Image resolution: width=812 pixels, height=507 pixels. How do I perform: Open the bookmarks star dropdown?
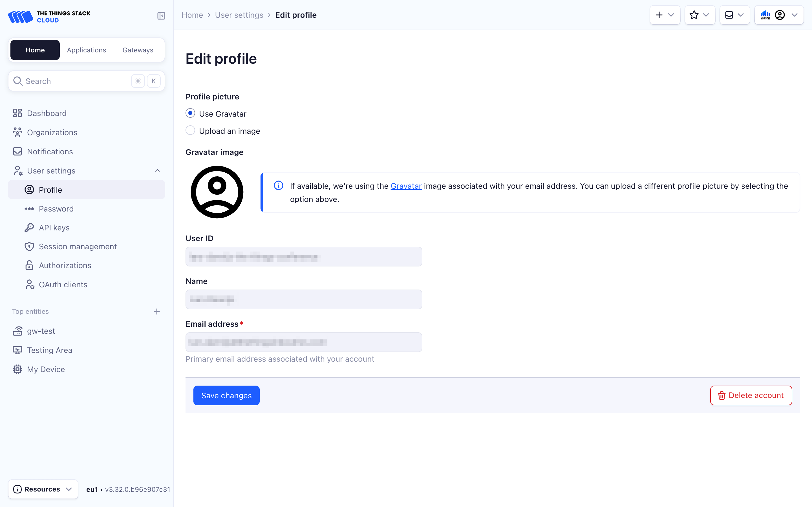700,15
